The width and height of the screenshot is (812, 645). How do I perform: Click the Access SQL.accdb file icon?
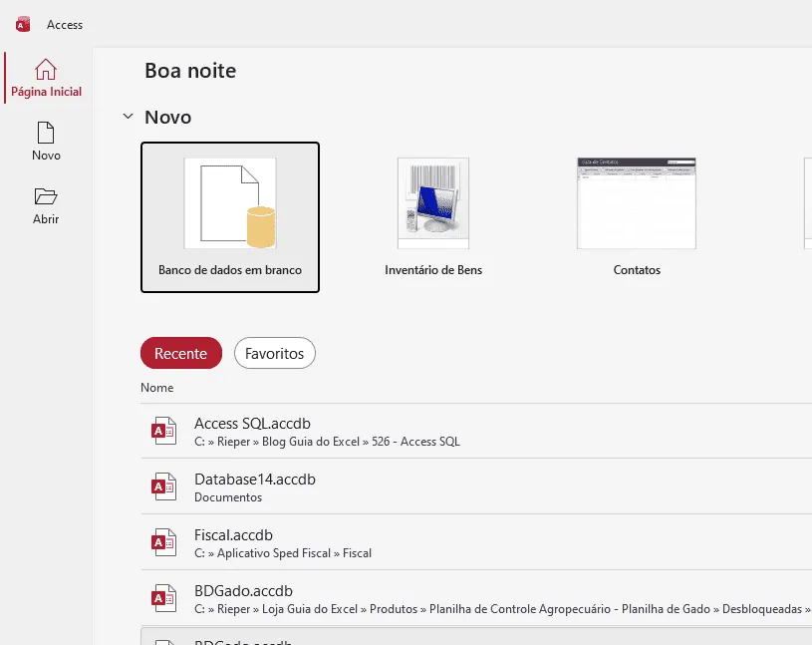[163, 431]
